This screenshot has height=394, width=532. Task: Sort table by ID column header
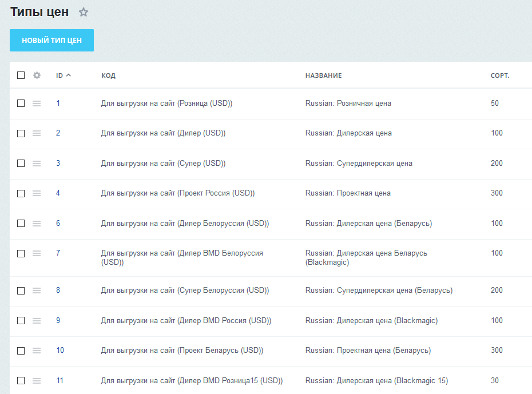[59, 75]
